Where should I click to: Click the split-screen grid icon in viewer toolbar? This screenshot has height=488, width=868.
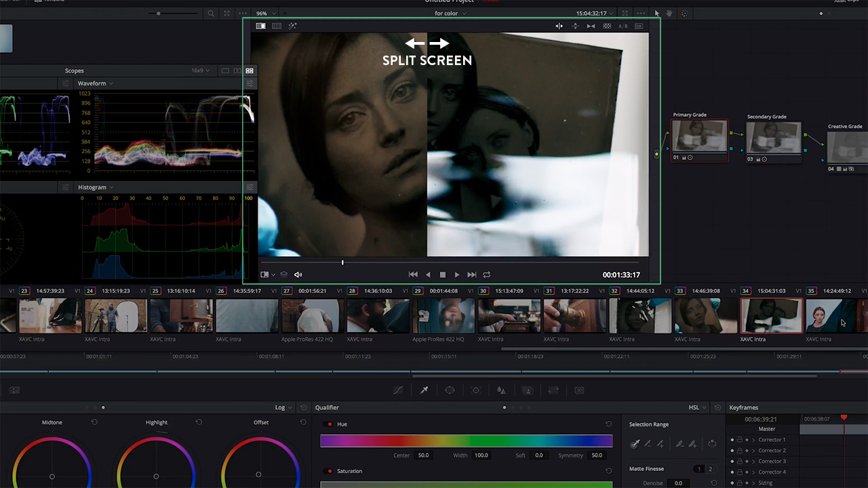pyautogui.click(x=606, y=26)
